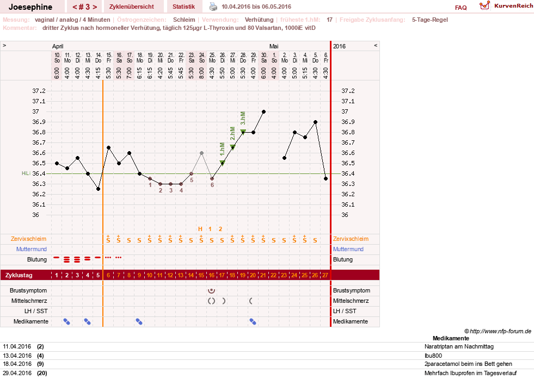This screenshot has width=534, height=392.
Task: Open the FAQ link
Action: (461, 8)
